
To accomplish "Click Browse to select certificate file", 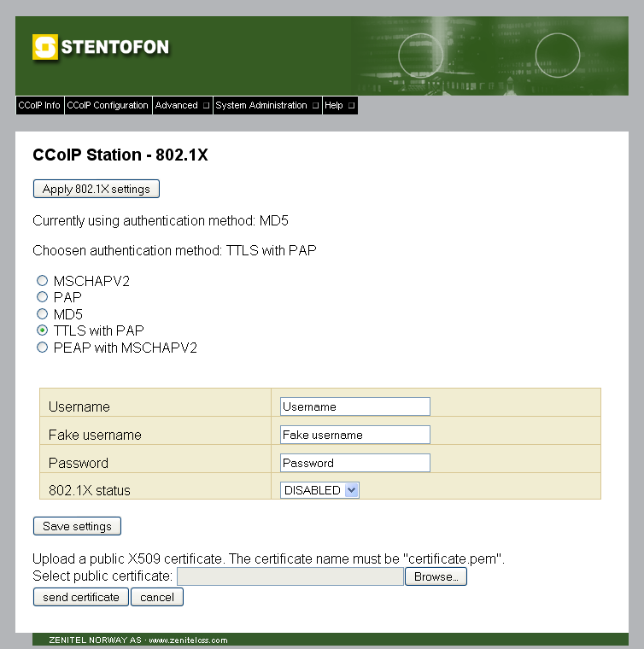I will click(436, 576).
